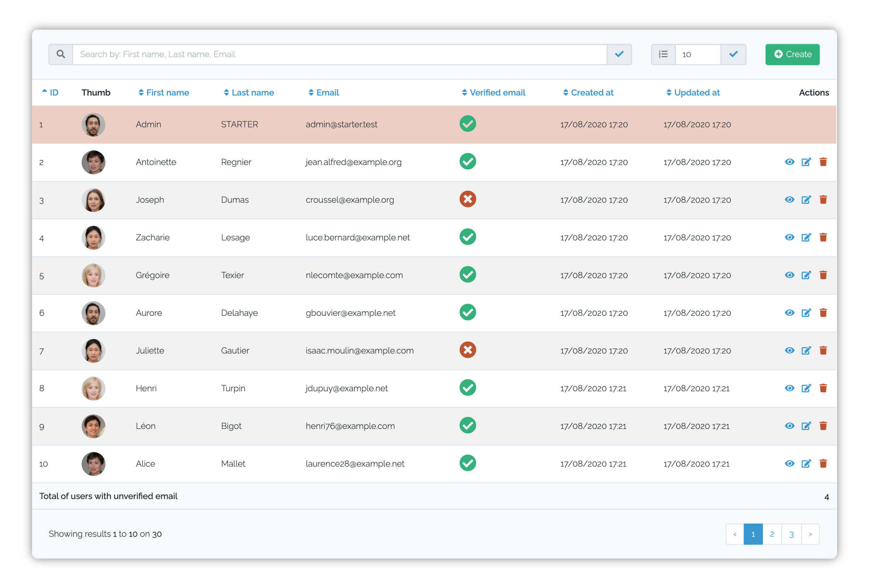Open Henri Turpin view with eye icon
The width and height of the screenshot is (869, 588).
(789, 388)
